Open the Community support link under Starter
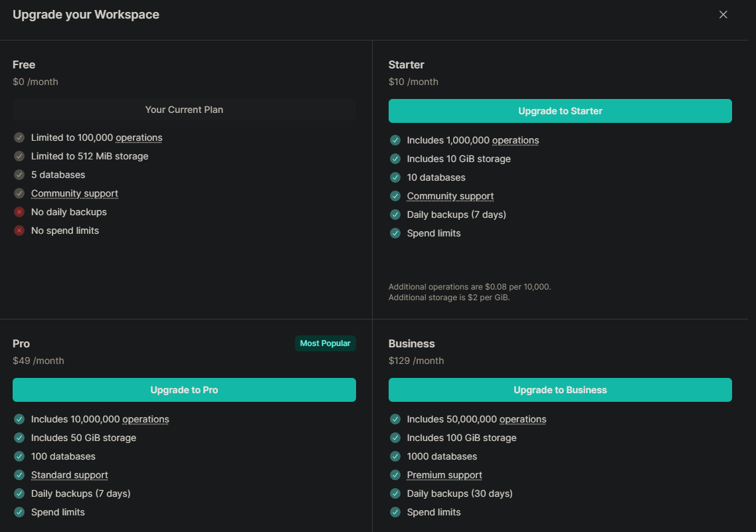Image resolution: width=756 pixels, height=532 pixels. point(450,196)
